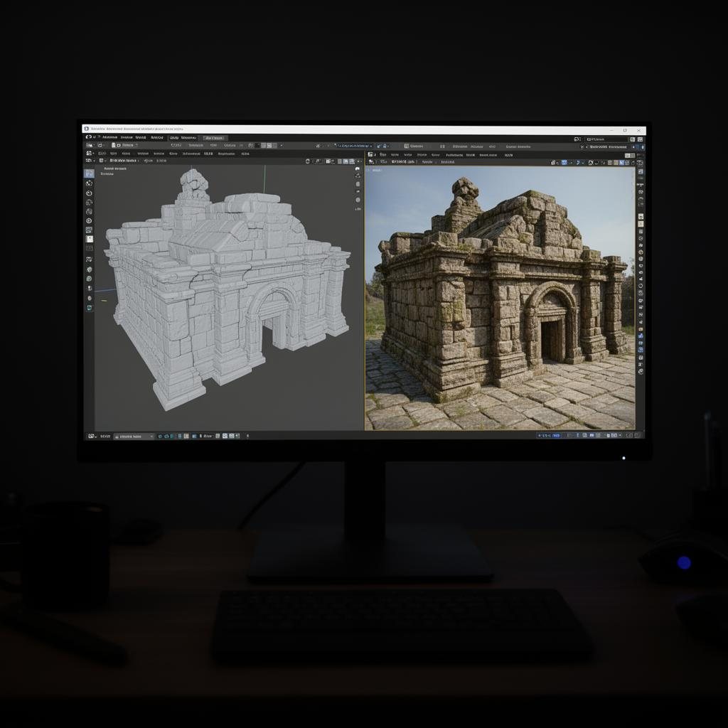Click the icon left of the scene name field

coord(577,139)
